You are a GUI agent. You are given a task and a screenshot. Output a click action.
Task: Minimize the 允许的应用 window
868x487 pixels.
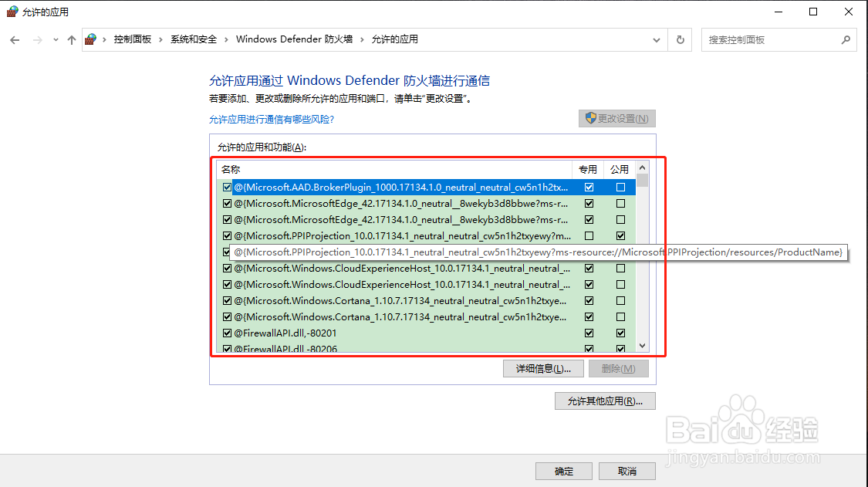(x=778, y=12)
